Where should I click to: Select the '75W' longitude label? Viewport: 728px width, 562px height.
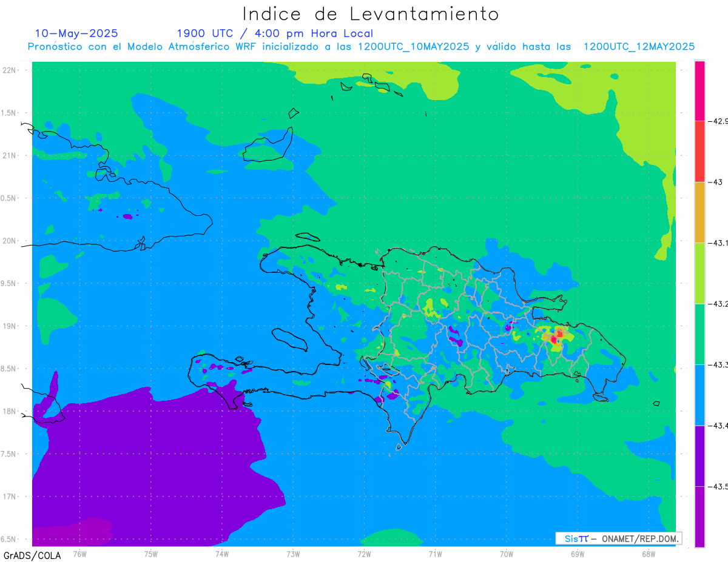pyautogui.click(x=150, y=554)
